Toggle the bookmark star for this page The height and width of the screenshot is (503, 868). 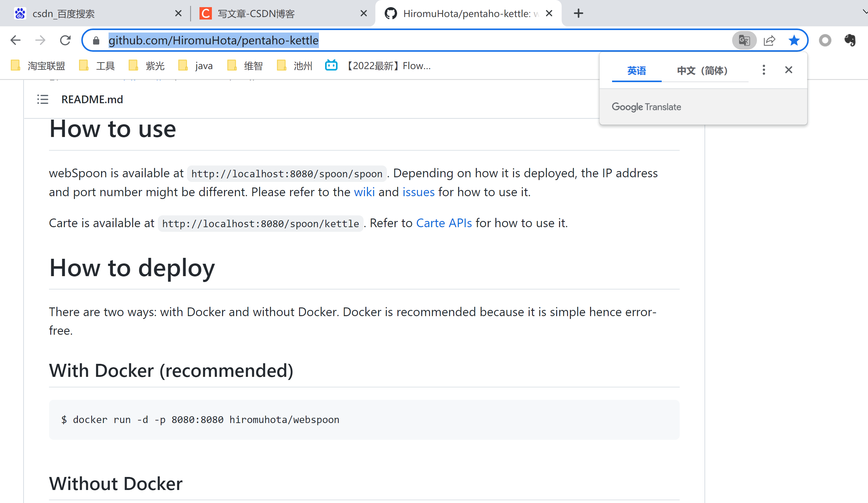click(x=794, y=41)
